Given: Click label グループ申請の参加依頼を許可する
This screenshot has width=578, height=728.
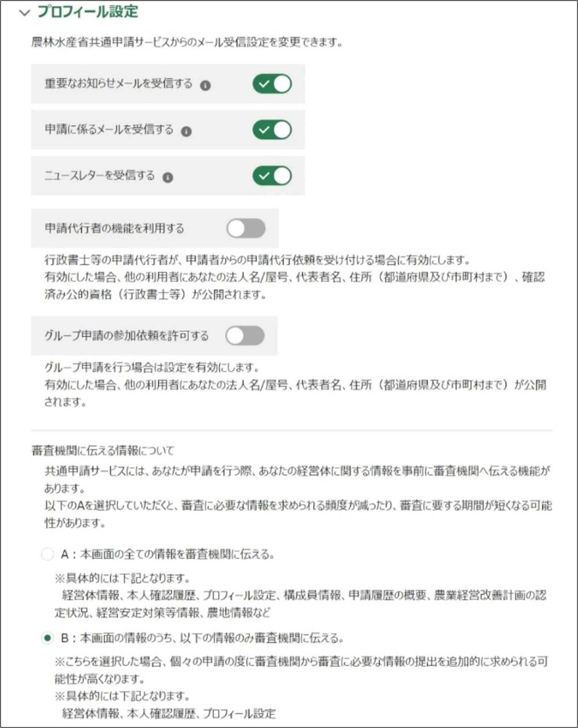Looking at the screenshot, I should pyautogui.click(x=127, y=336).
